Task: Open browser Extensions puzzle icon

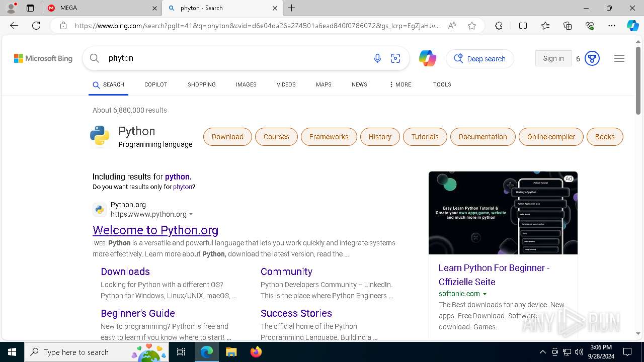Action: click(499, 26)
